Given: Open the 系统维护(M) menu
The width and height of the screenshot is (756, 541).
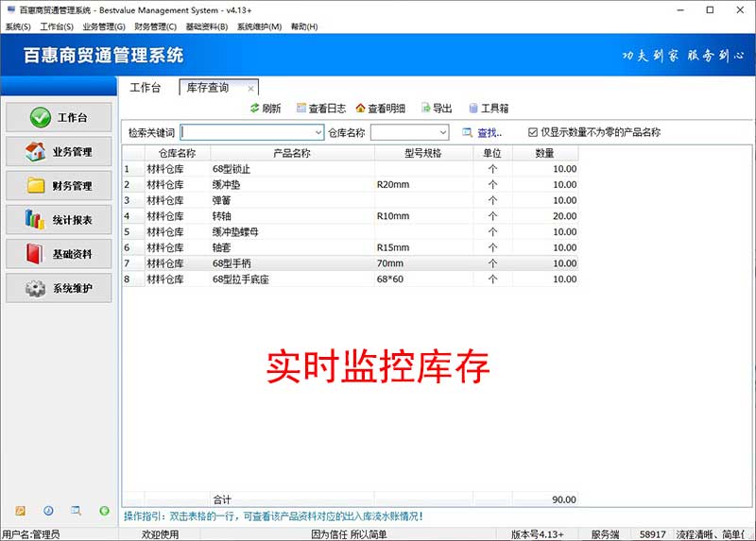Looking at the screenshot, I should click(259, 26).
